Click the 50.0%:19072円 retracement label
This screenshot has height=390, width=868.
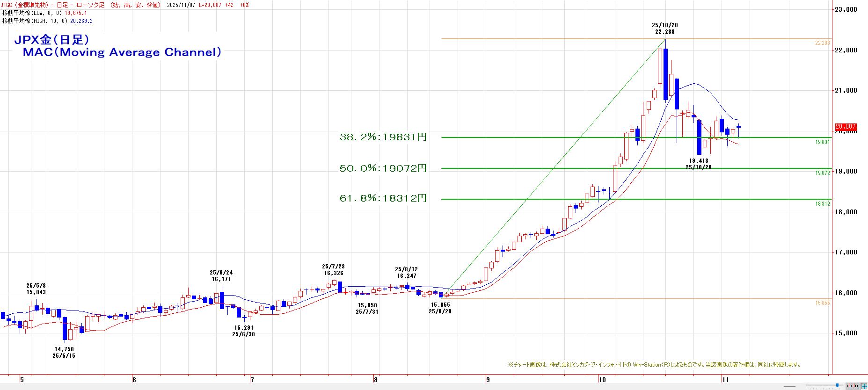383,168
